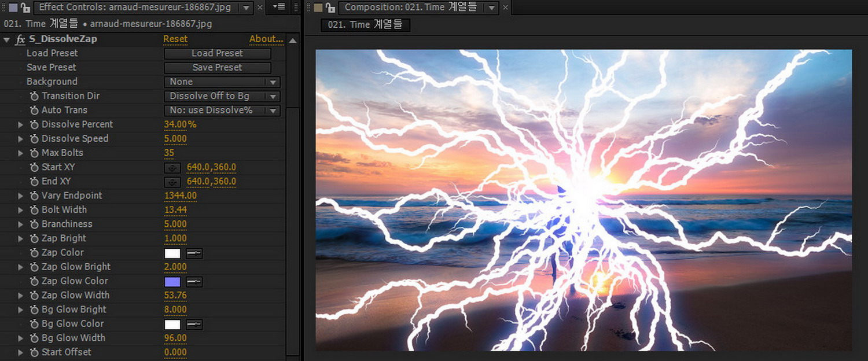
Task: Click the Bg Glow Bright stopwatch icon
Action: (34, 310)
